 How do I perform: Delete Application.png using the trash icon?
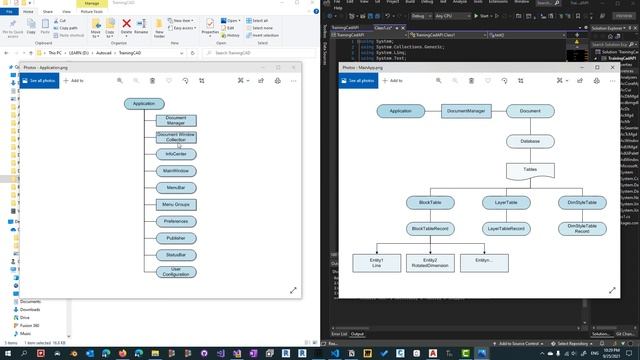pyautogui.click(x=152, y=81)
